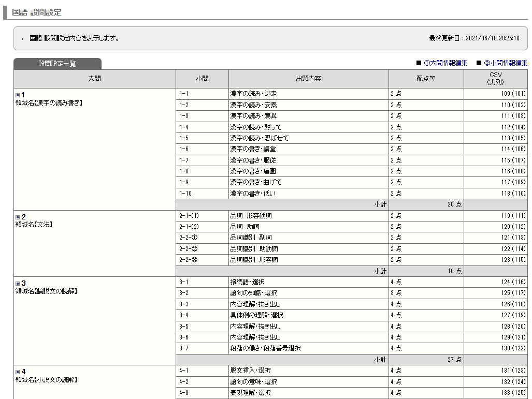The width and height of the screenshot is (532, 399).
Task: Select 品詞識別 副詞 cell
Action: point(308,238)
